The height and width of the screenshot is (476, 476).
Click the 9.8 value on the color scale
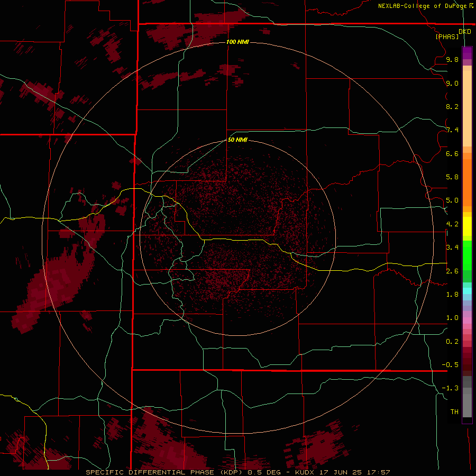click(x=452, y=59)
